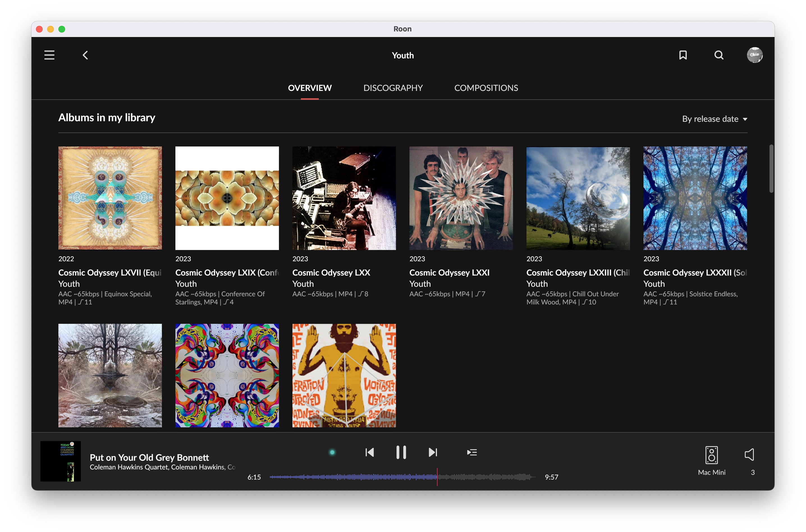Skip to the previous track
This screenshot has height=532, width=806.
[370, 452]
